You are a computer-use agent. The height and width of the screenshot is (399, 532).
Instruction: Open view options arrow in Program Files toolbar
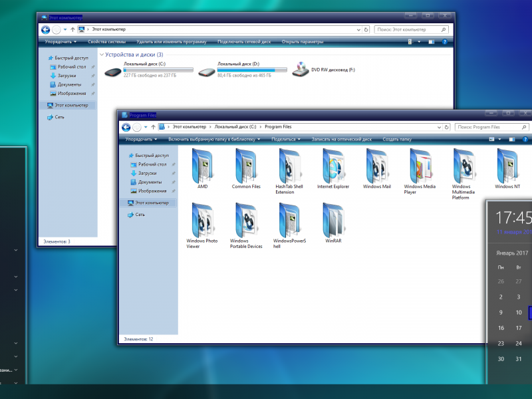coord(500,140)
